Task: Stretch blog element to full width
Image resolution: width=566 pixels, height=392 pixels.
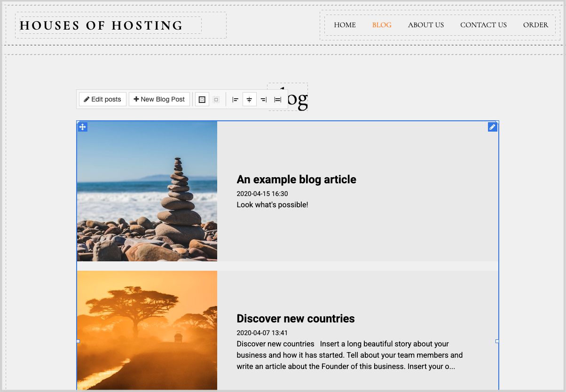Action: [278, 100]
